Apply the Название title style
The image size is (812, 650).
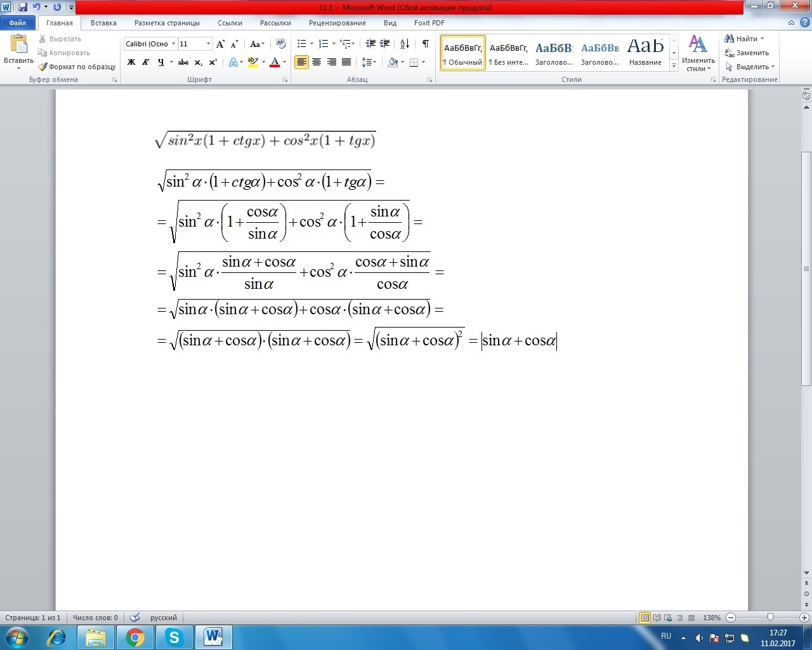(645, 53)
